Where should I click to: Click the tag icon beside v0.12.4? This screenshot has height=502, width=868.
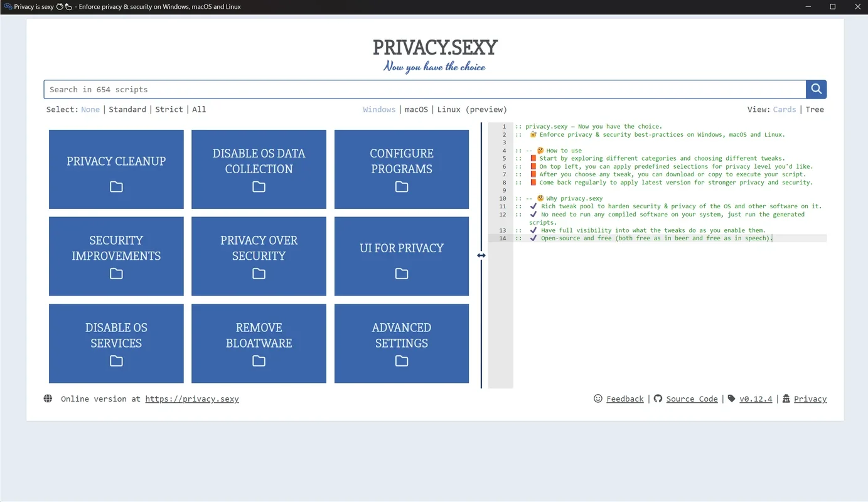coord(731,398)
